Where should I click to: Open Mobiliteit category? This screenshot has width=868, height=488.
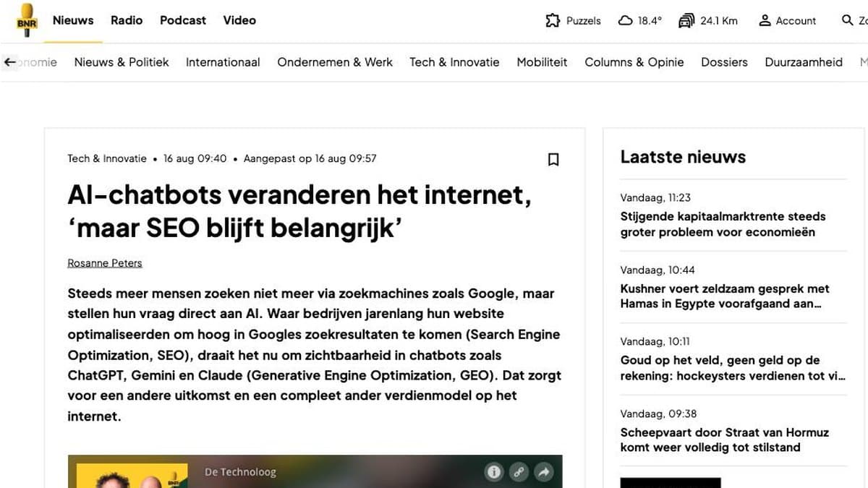tap(542, 62)
